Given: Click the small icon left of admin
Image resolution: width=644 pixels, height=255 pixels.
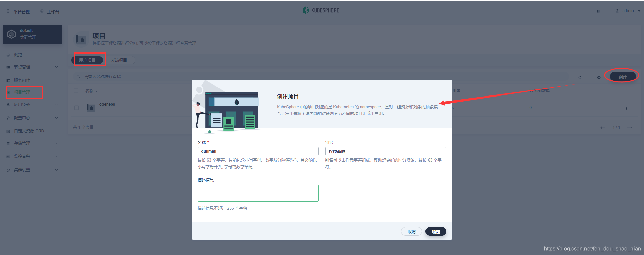Looking at the screenshot, I should pos(617,11).
